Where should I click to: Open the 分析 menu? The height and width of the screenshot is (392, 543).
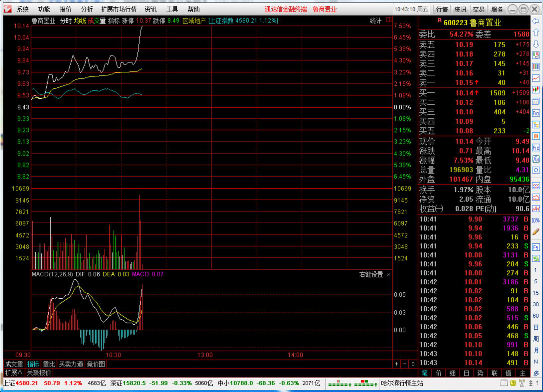(x=87, y=9)
